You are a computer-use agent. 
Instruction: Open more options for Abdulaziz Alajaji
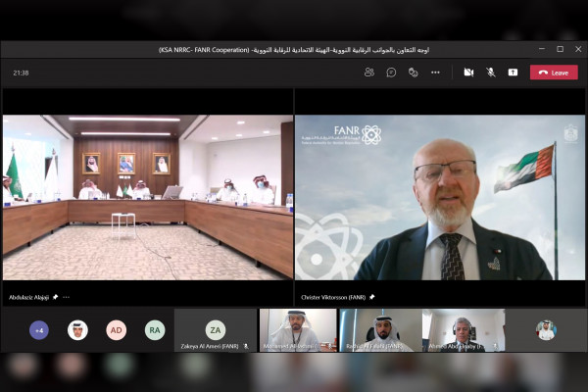pyautogui.click(x=67, y=297)
